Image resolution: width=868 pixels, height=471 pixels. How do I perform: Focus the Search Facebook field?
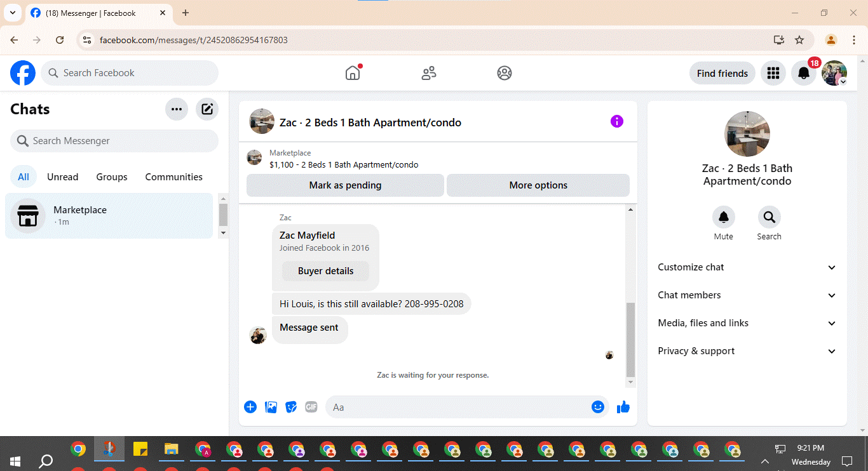click(130, 73)
